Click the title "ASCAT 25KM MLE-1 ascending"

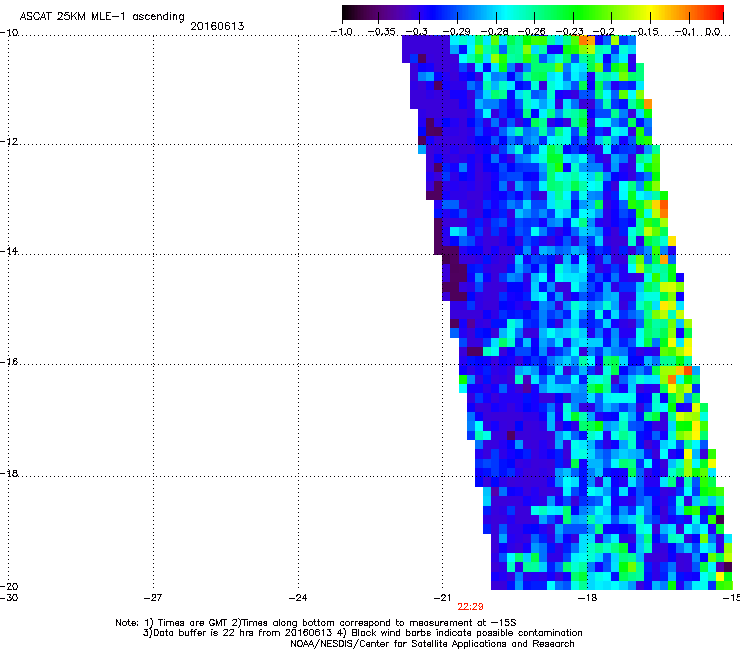(102, 17)
